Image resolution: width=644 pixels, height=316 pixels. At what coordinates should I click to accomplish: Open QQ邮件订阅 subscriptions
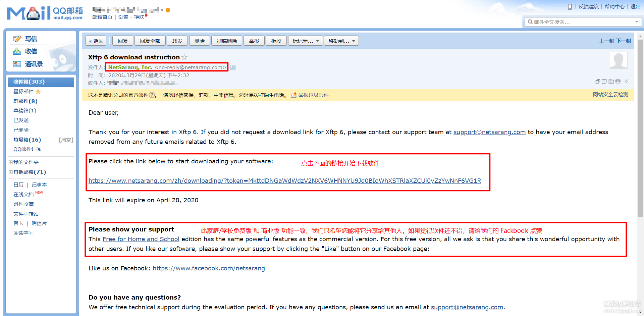tap(28, 149)
